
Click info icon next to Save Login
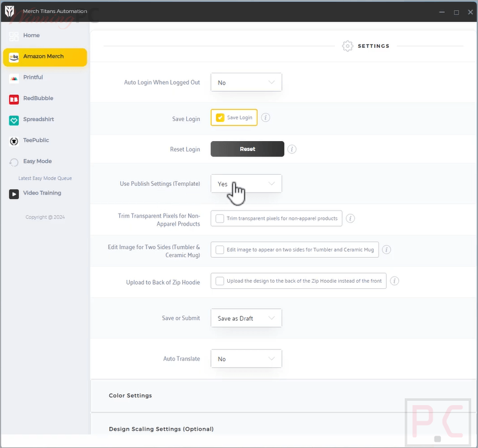coord(266,117)
